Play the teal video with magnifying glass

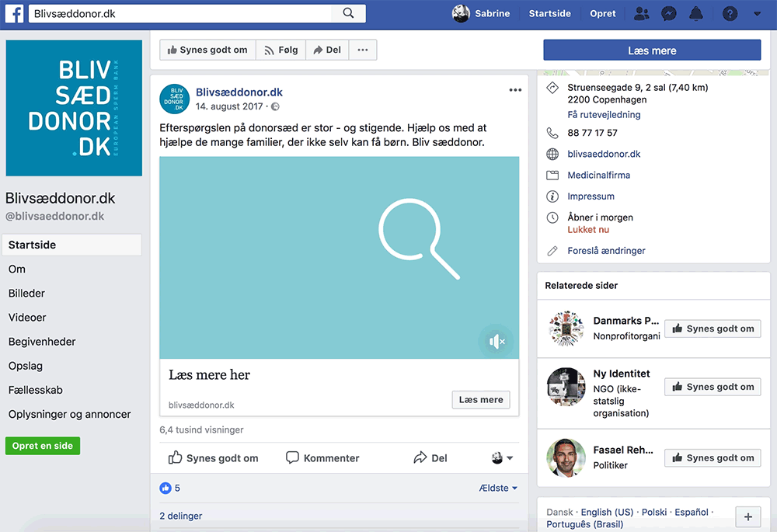point(339,258)
